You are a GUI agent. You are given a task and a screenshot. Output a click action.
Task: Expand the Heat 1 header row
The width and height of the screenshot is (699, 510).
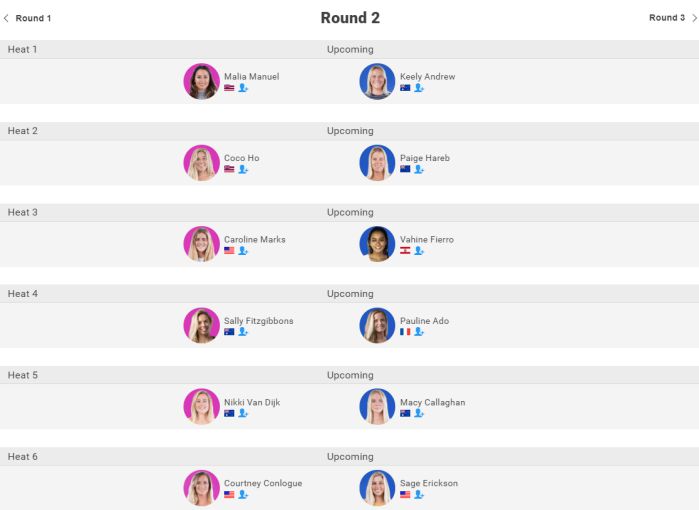tap(349, 49)
